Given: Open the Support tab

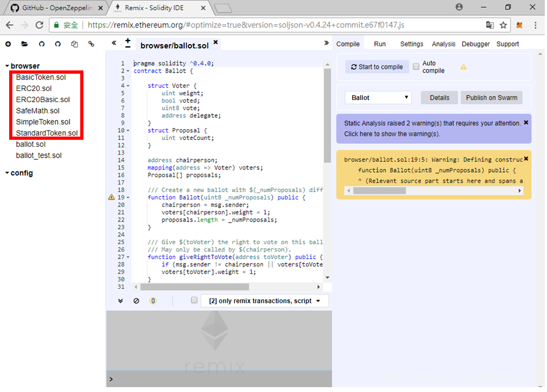Looking at the screenshot, I should [508, 44].
